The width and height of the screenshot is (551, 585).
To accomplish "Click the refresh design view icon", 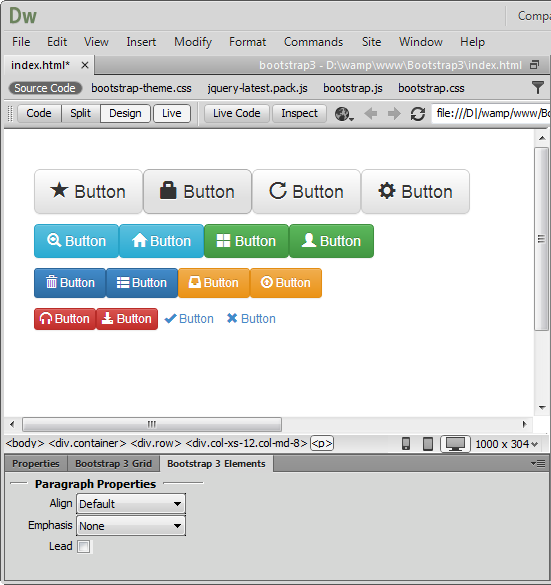I will [417, 114].
